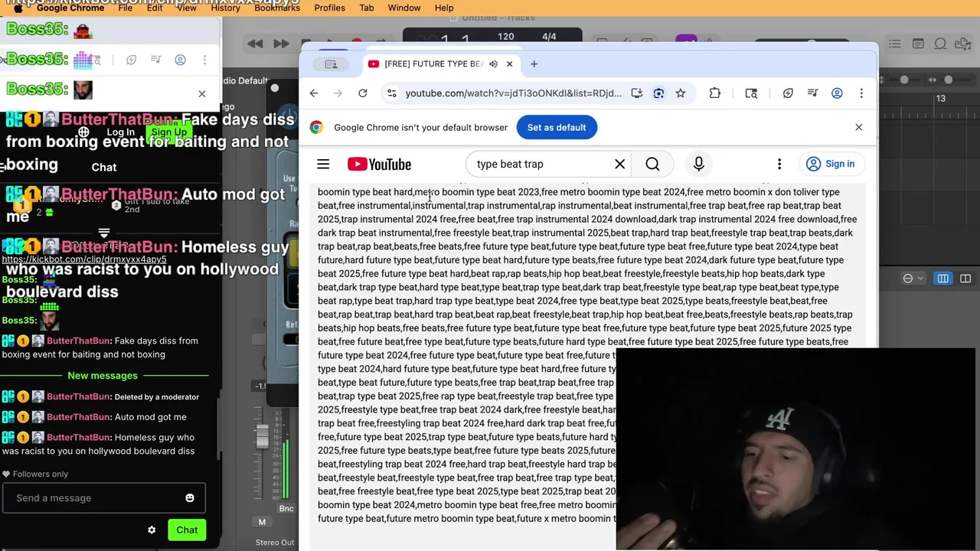Open the Chrome extensions puzzle icon
The image size is (980, 551).
(714, 93)
